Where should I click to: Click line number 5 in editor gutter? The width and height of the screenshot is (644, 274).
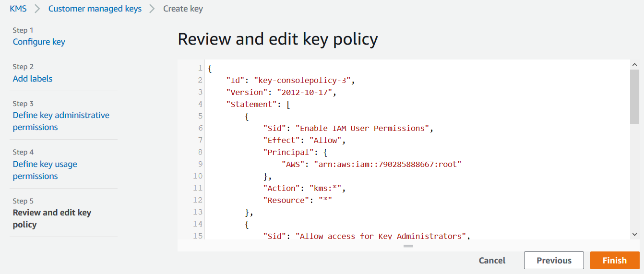pos(200,116)
